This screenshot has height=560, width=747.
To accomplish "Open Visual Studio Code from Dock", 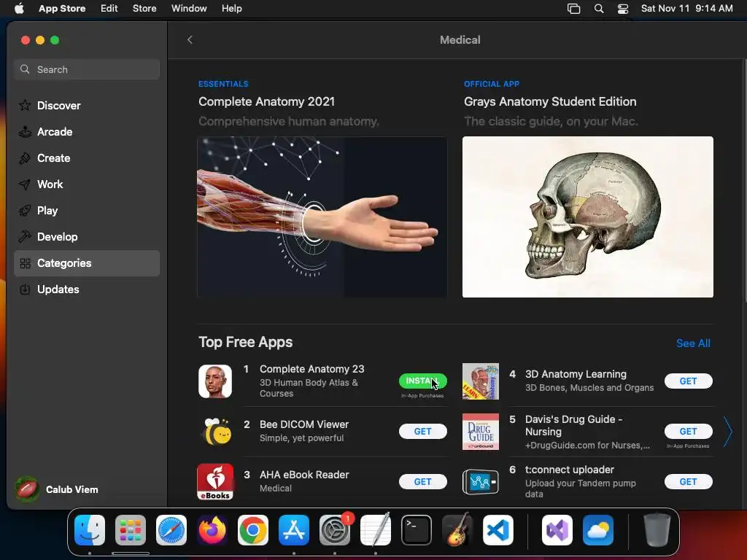I will pyautogui.click(x=498, y=530).
